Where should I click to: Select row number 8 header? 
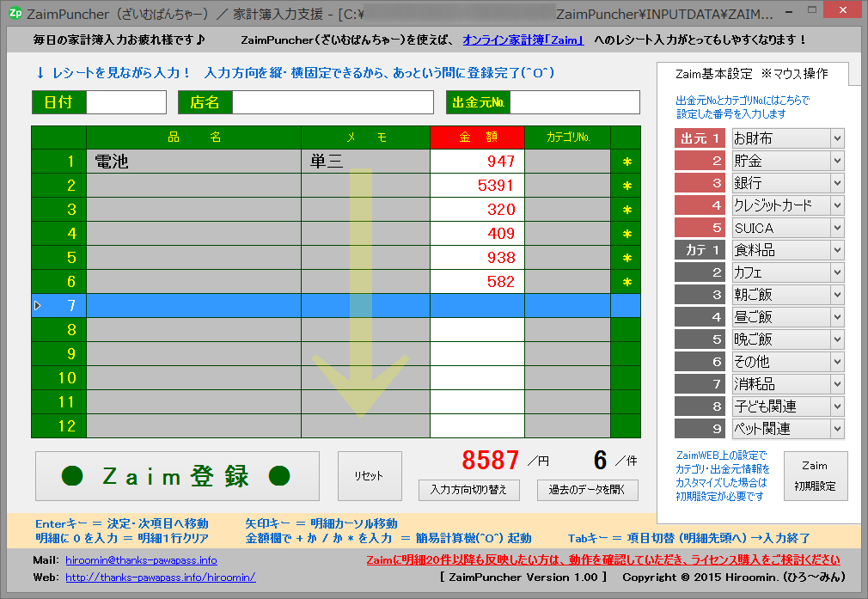pyautogui.click(x=59, y=330)
